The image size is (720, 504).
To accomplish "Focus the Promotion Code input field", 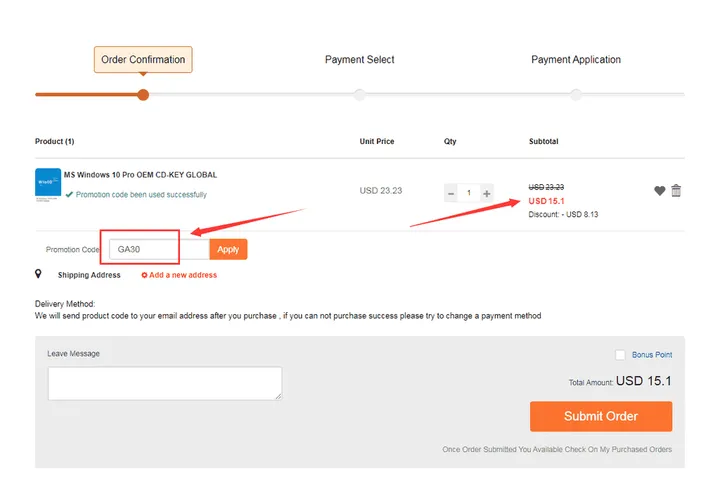I will click(x=158, y=249).
